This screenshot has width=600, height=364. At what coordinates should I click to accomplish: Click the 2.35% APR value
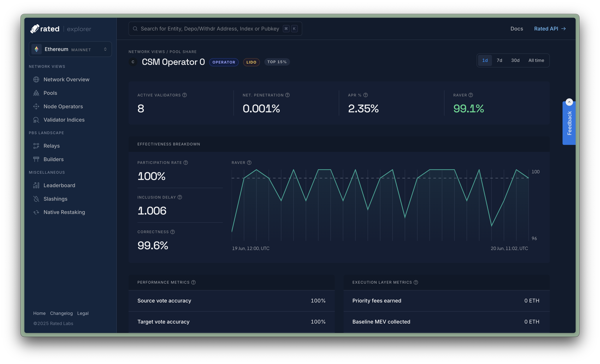[x=363, y=109]
